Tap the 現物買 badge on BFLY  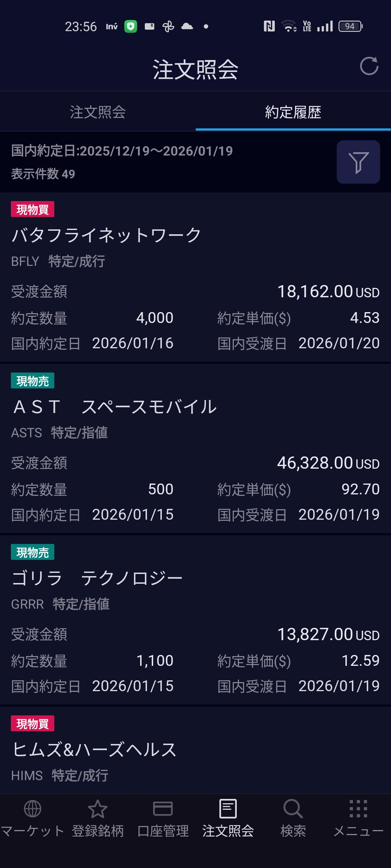33,209
